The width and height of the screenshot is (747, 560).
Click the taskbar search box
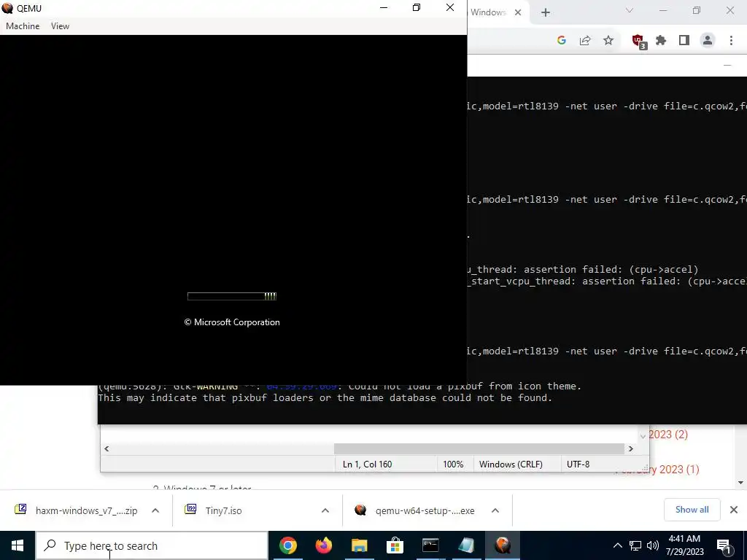pos(152,545)
